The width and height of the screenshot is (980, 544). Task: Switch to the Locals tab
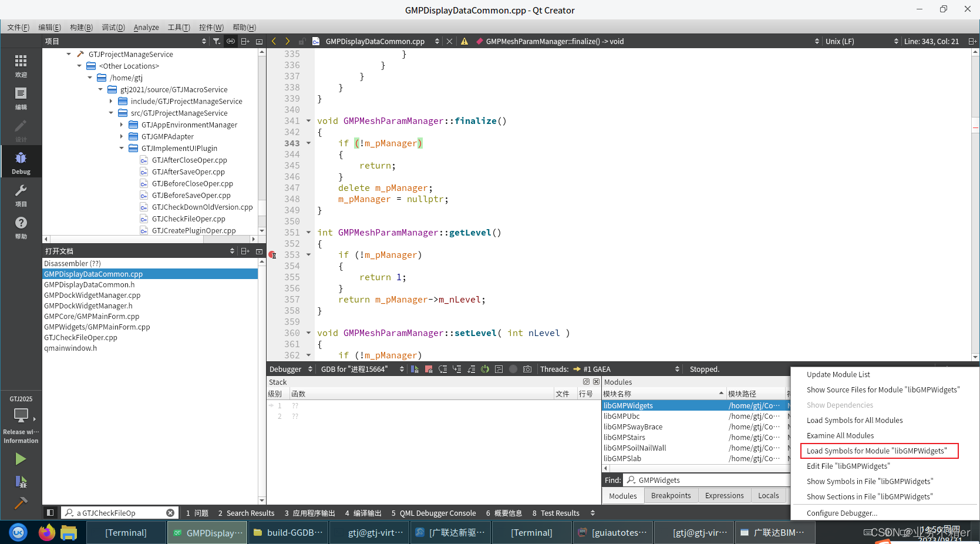[768, 496]
